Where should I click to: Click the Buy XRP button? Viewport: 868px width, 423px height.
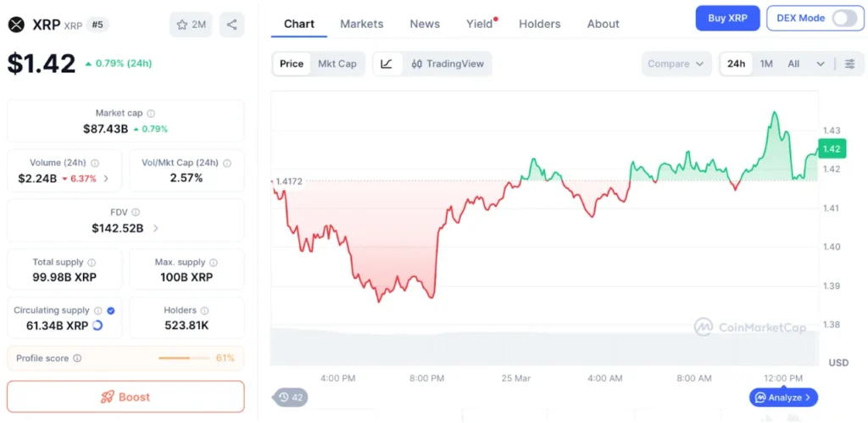(x=727, y=18)
